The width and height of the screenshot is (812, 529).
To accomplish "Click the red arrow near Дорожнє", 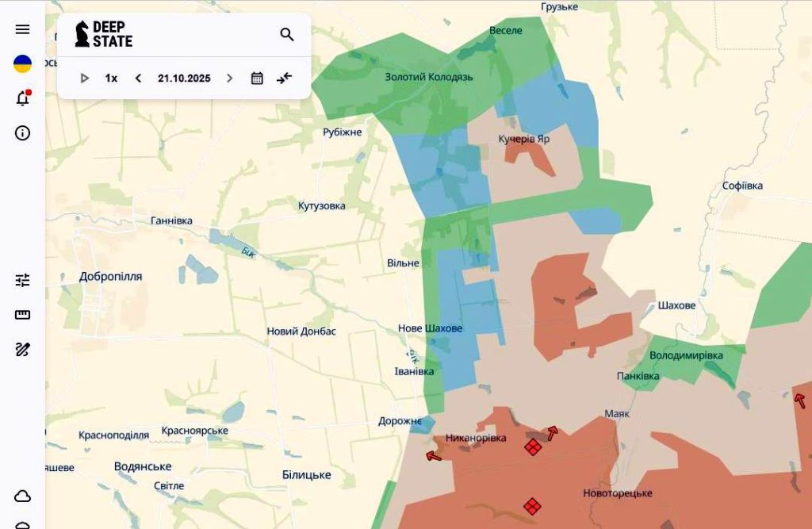I will 433,455.
